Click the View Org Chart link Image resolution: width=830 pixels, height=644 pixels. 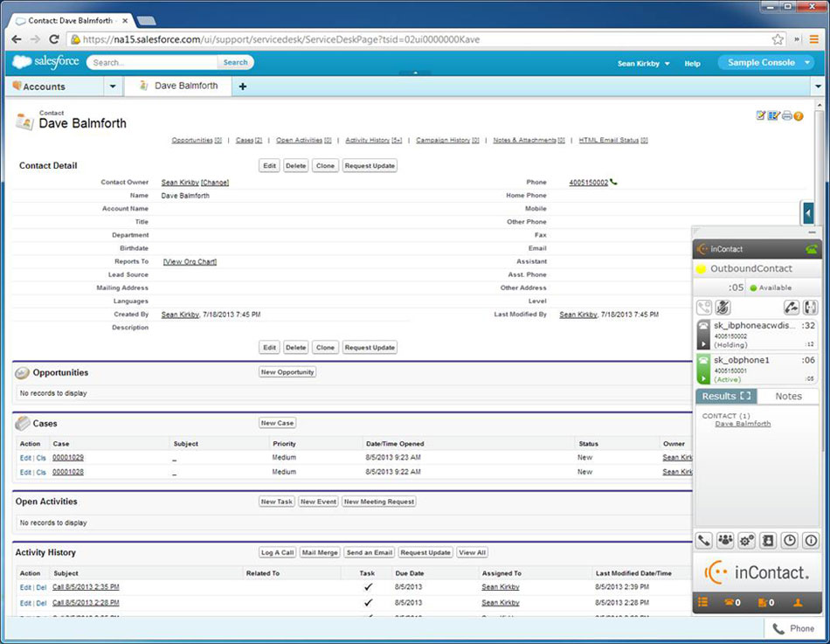(x=190, y=261)
